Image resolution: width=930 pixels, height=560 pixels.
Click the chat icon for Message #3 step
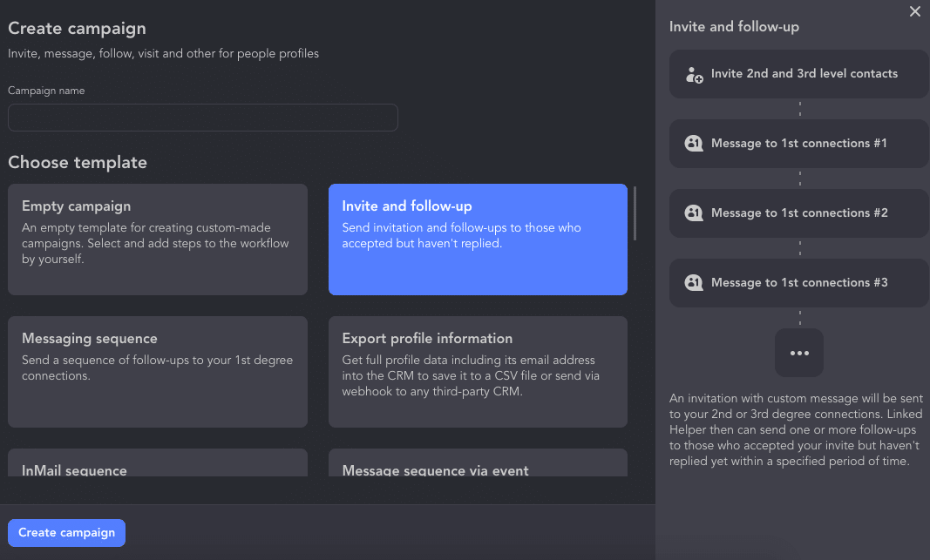tap(694, 283)
